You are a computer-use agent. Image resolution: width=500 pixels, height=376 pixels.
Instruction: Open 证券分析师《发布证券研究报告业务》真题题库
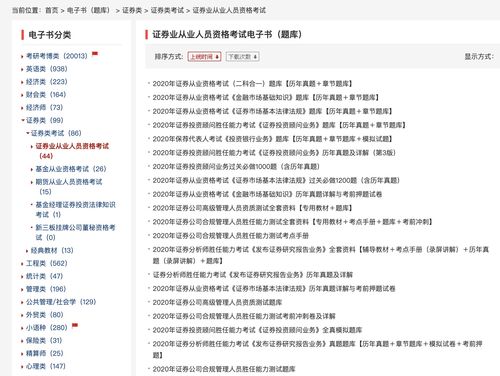pos(317,349)
